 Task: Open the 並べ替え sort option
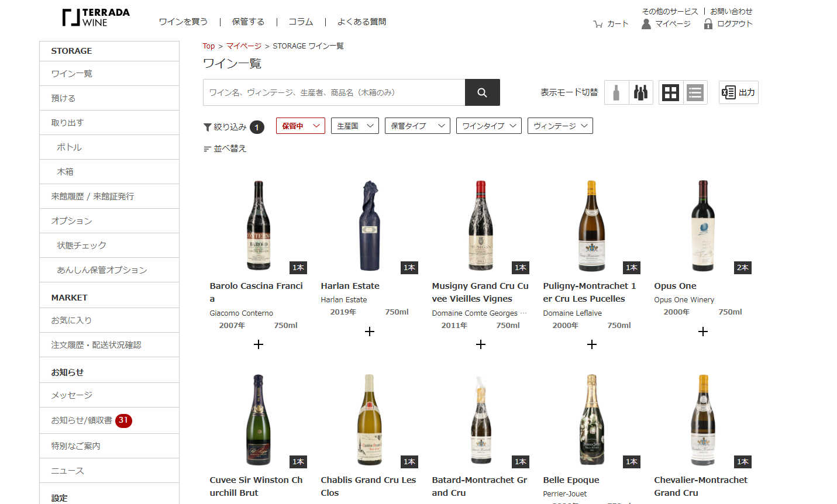225,149
